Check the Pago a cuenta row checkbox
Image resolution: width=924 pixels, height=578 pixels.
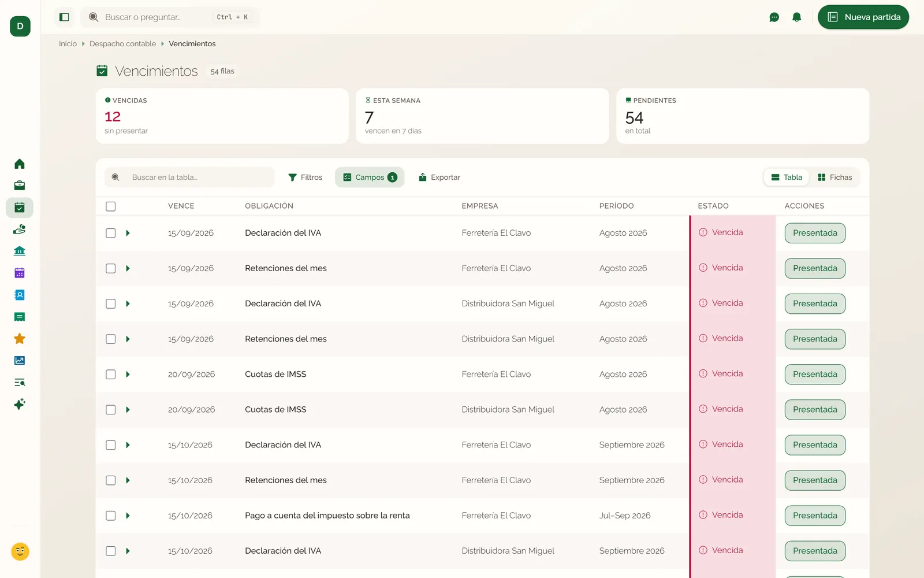tap(111, 516)
